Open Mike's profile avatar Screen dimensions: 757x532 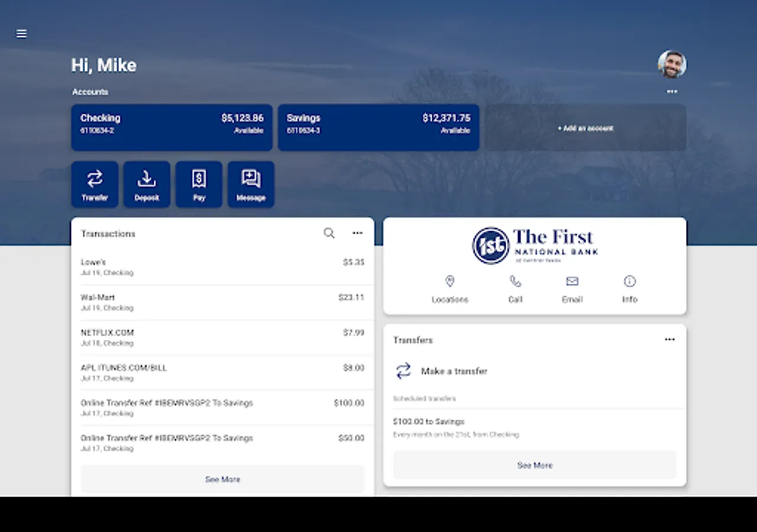tap(672, 65)
